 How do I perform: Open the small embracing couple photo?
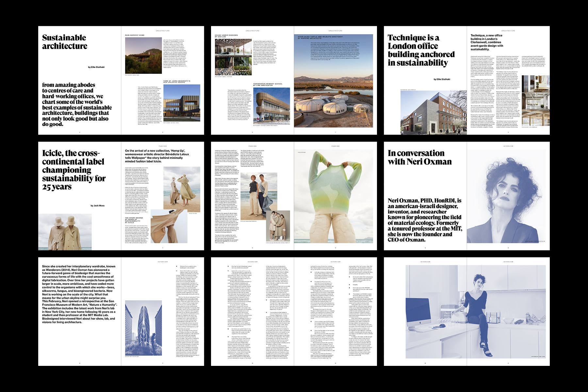click(x=278, y=226)
